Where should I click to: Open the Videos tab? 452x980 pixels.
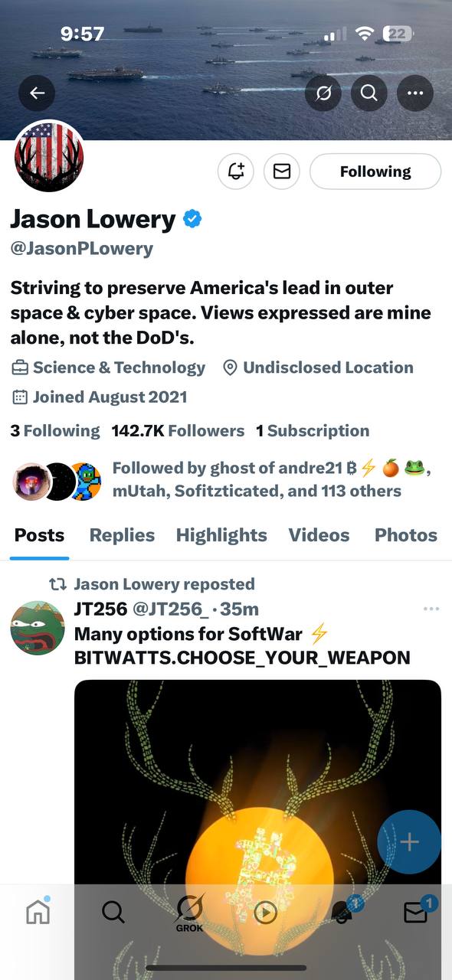point(319,535)
